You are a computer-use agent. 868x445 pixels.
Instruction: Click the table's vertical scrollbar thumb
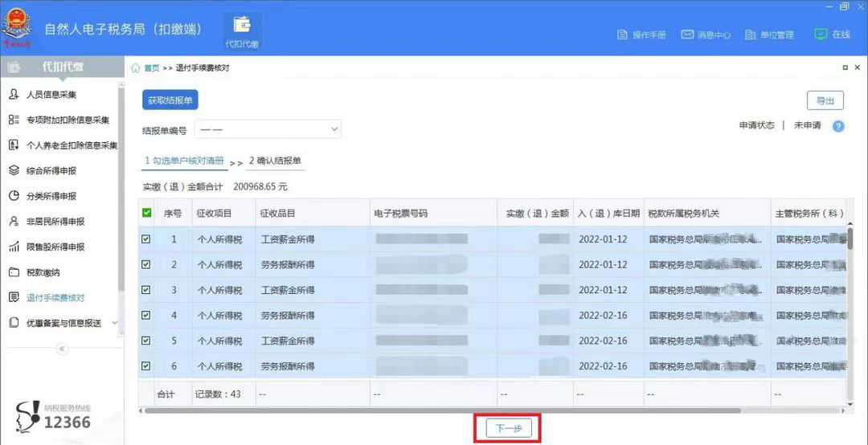click(850, 238)
